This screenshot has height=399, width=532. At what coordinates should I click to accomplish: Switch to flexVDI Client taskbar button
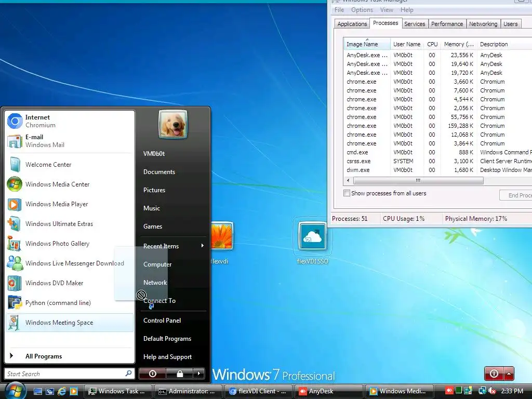258,391
